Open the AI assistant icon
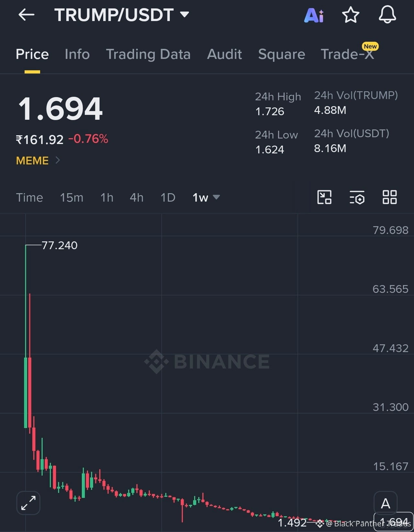414x532 pixels. [314, 15]
